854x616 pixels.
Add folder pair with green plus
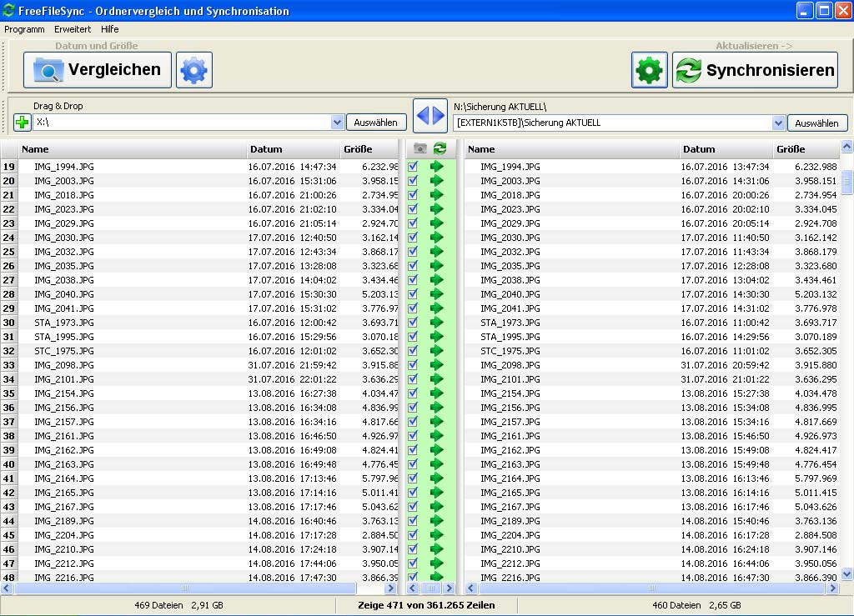[x=23, y=122]
